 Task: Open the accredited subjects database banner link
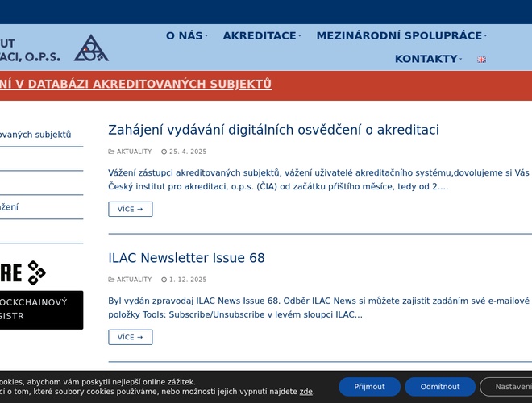point(135,84)
